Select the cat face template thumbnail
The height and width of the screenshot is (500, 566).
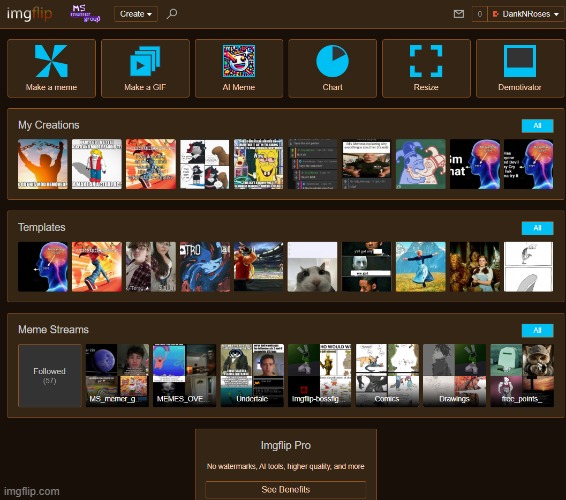(312, 267)
